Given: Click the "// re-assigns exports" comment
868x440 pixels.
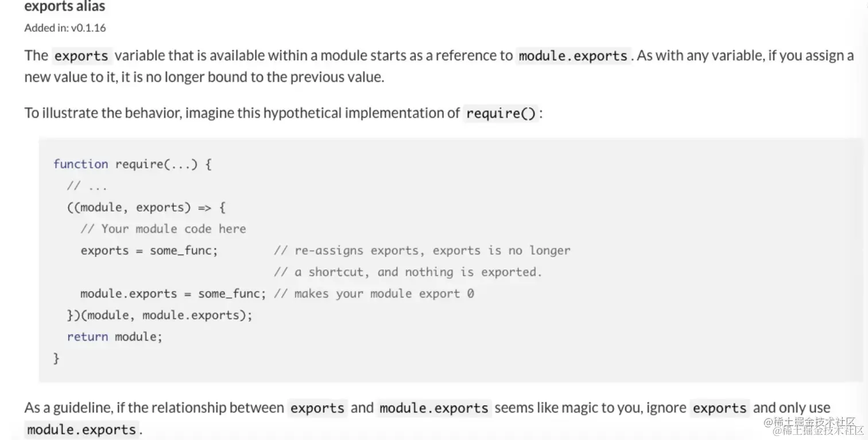Looking at the screenshot, I should coord(422,251).
